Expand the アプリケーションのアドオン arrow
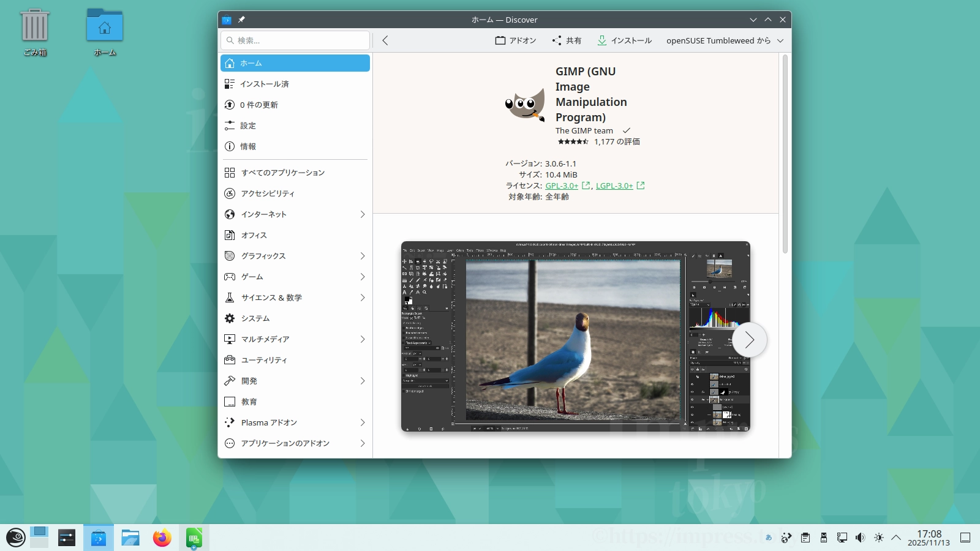This screenshot has width=980, height=551. [363, 443]
